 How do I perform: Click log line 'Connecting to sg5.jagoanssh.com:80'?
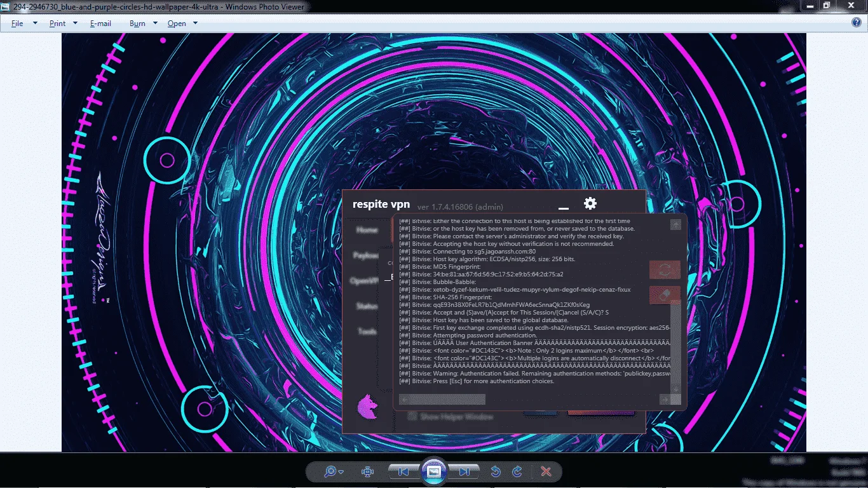coord(467,252)
